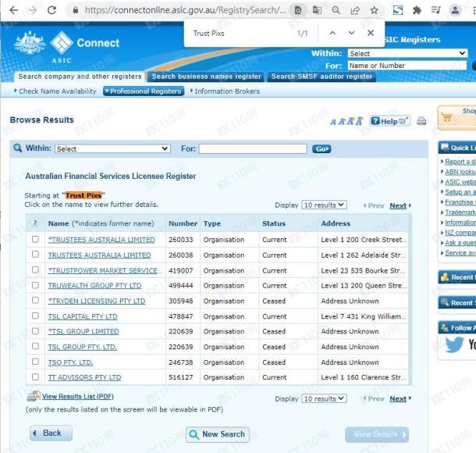This screenshot has width=476, height=453.
Task: Open bottom Display 10 results dropdown
Action: click(x=324, y=398)
